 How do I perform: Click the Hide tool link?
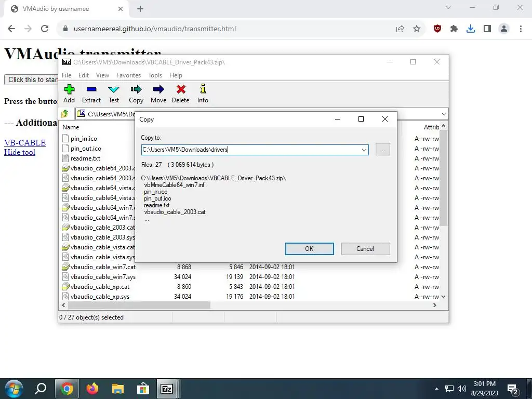20,152
